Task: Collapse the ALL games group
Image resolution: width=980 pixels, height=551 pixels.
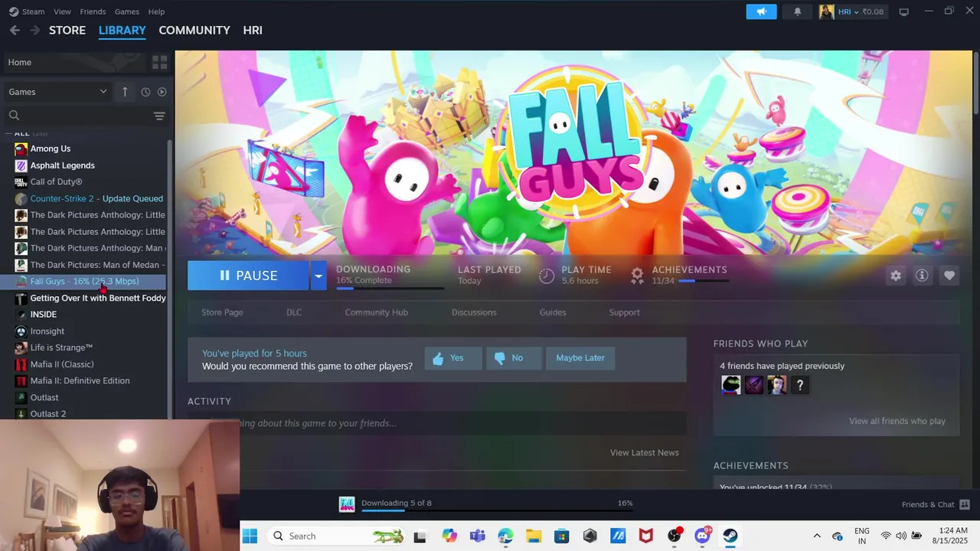Action: tap(9, 133)
